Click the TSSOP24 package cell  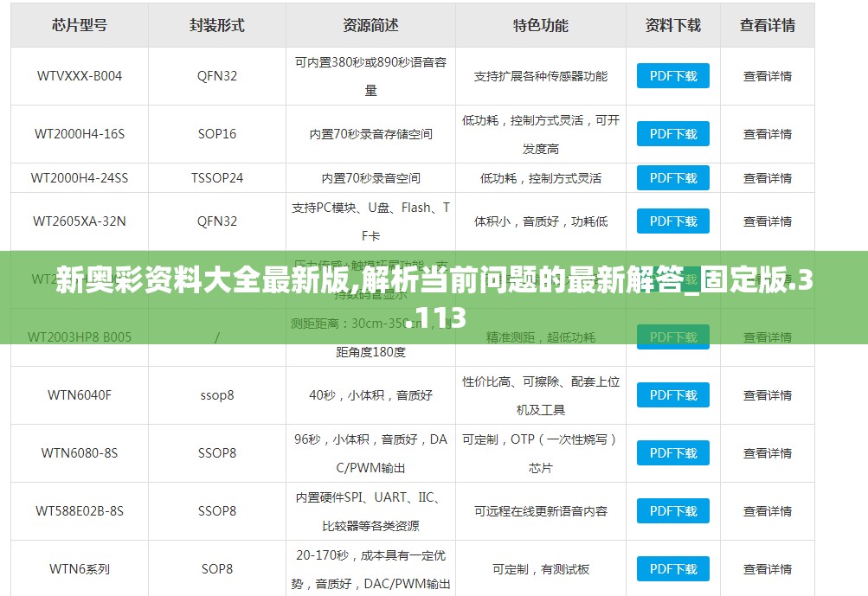217,178
